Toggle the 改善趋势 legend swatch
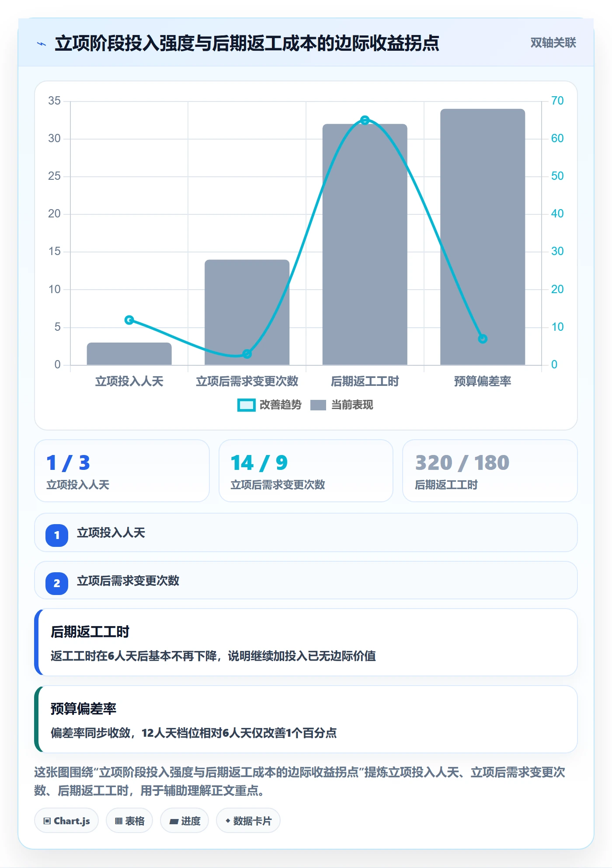Viewport: 612px width, 868px height. click(x=246, y=405)
